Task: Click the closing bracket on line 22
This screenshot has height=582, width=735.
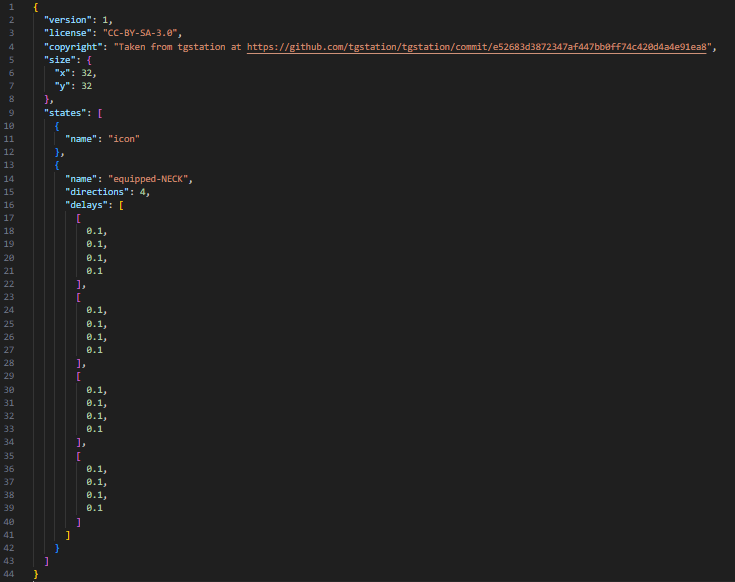Action: tap(79, 284)
